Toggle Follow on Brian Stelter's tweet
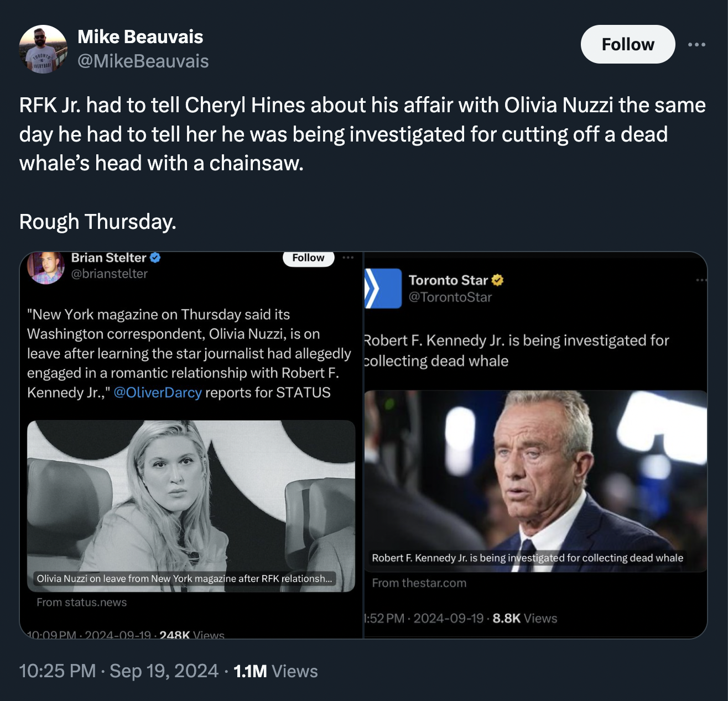 (308, 257)
